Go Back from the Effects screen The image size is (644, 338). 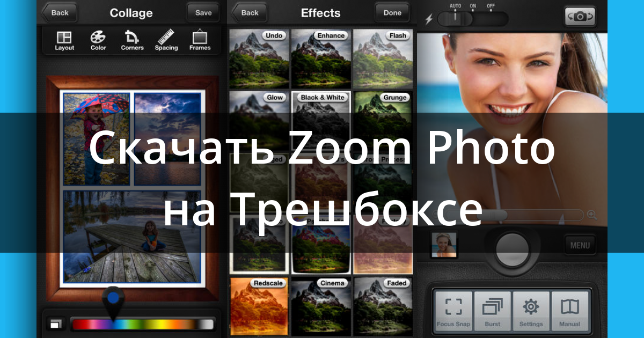pos(248,12)
